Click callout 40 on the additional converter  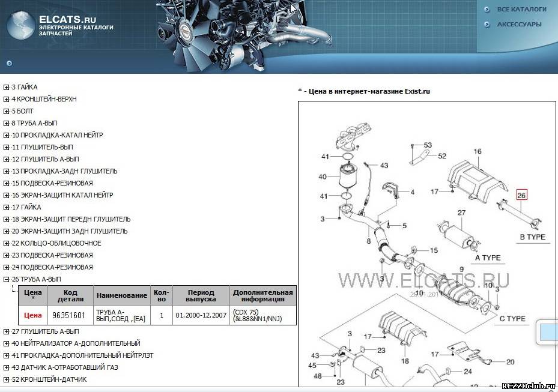323,176
